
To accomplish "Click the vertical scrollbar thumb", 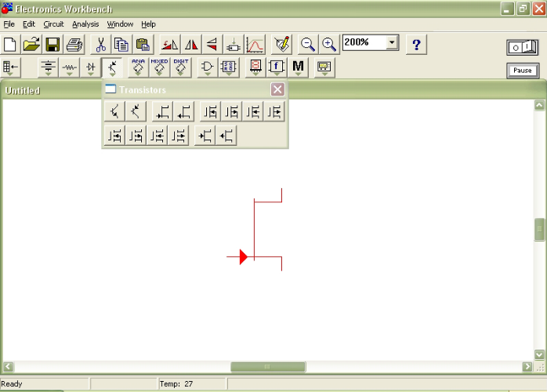I will point(539,230).
